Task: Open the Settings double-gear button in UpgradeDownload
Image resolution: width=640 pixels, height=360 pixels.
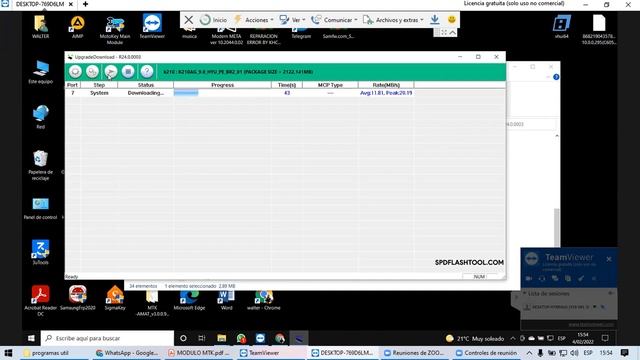Action: (93, 72)
